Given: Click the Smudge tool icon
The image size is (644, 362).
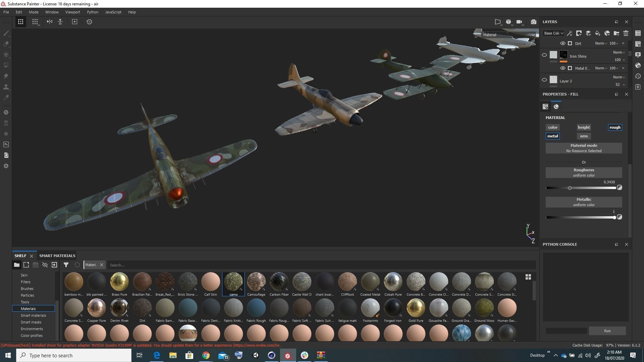Looking at the screenshot, I should [6, 76].
